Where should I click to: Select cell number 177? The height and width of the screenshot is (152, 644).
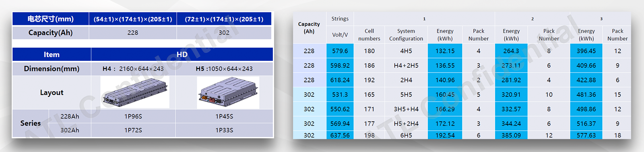click(369, 123)
